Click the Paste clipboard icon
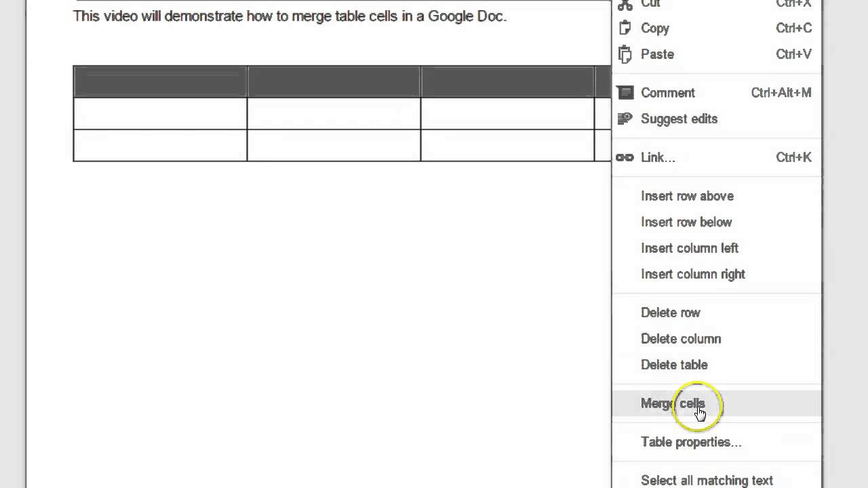The height and width of the screenshot is (488, 868). point(625,54)
